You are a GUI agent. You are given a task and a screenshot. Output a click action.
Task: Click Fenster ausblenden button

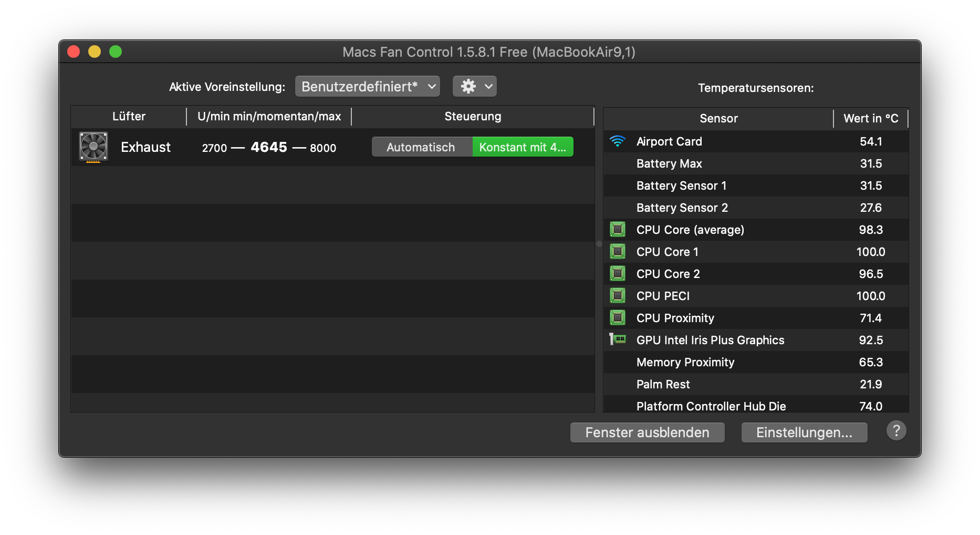click(648, 433)
